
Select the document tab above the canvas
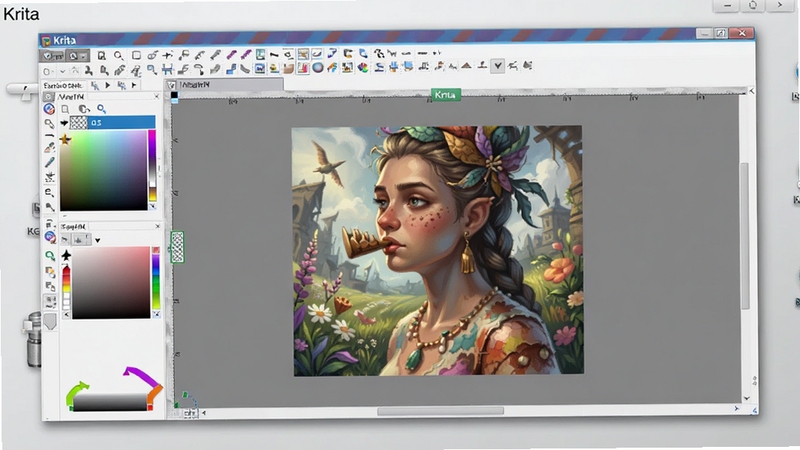click(224, 85)
